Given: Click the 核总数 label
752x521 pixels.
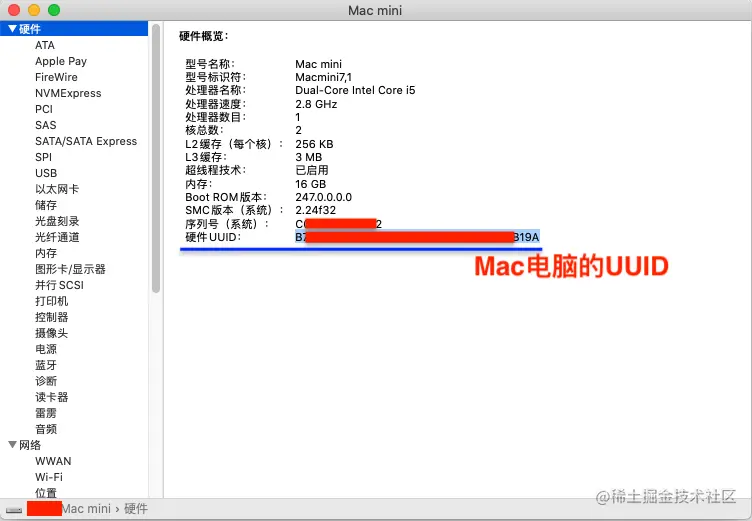Looking at the screenshot, I should (x=204, y=130).
